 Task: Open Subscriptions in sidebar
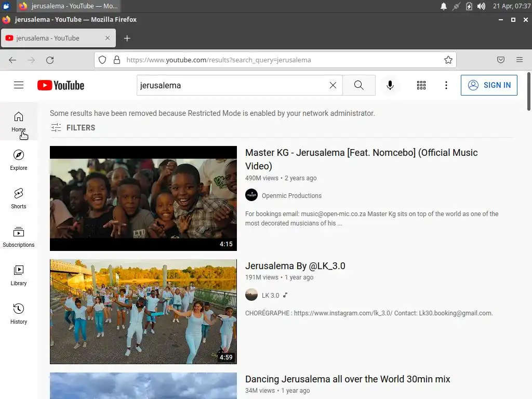(x=19, y=236)
